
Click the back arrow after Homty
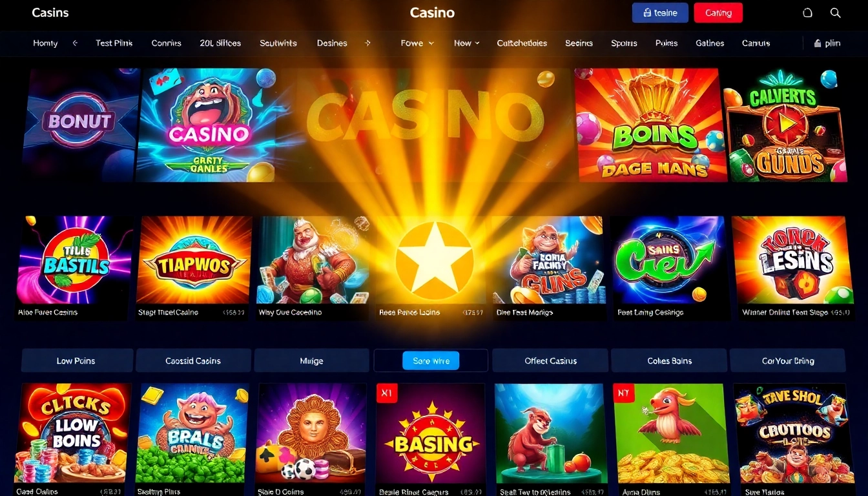pyautogui.click(x=75, y=43)
